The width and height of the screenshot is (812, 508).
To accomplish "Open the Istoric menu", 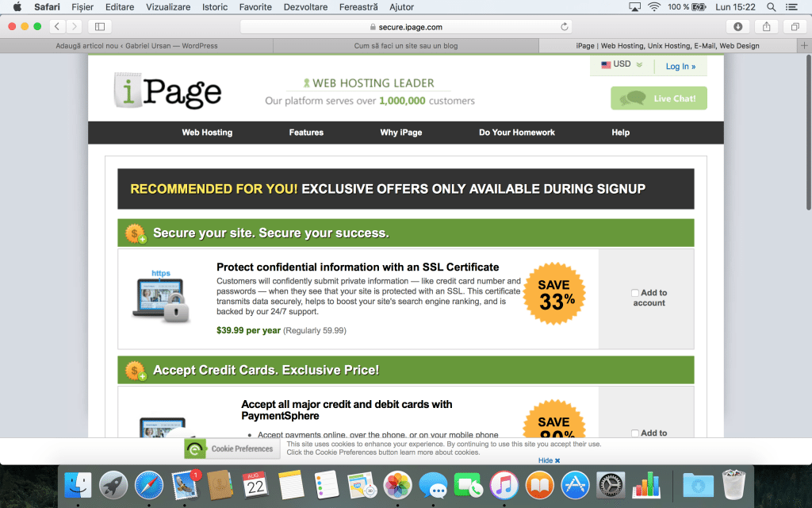I will (215, 6).
